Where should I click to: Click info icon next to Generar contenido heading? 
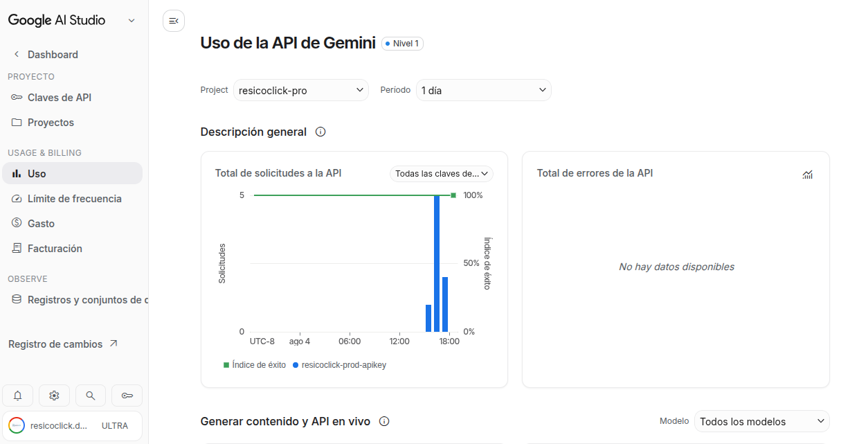[x=384, y=421]
